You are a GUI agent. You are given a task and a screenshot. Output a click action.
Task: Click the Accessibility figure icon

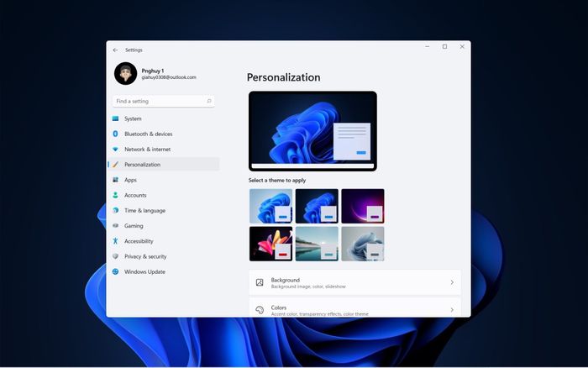pos(116,241)
